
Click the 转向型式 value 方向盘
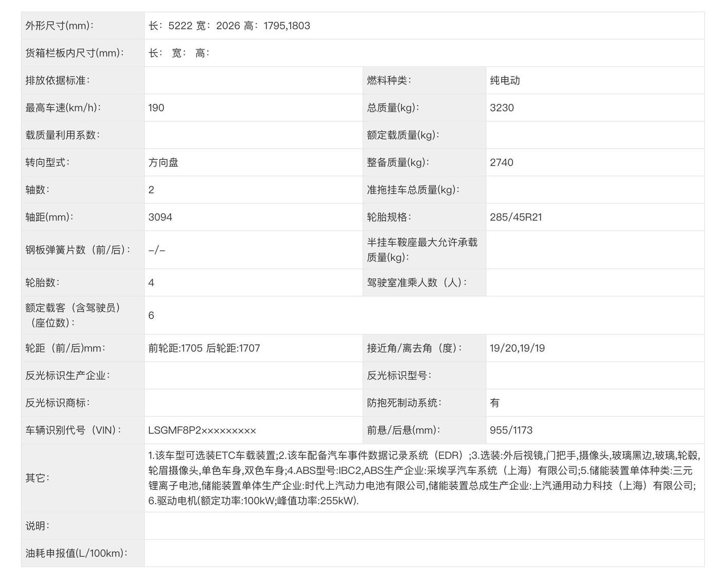pyautogui.click(x=164, y=162)
